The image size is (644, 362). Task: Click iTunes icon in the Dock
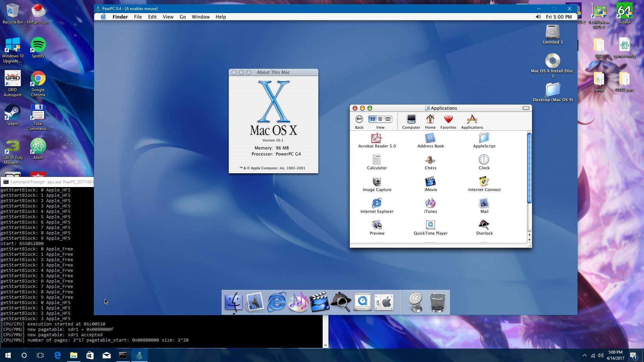tap(298, 302)
